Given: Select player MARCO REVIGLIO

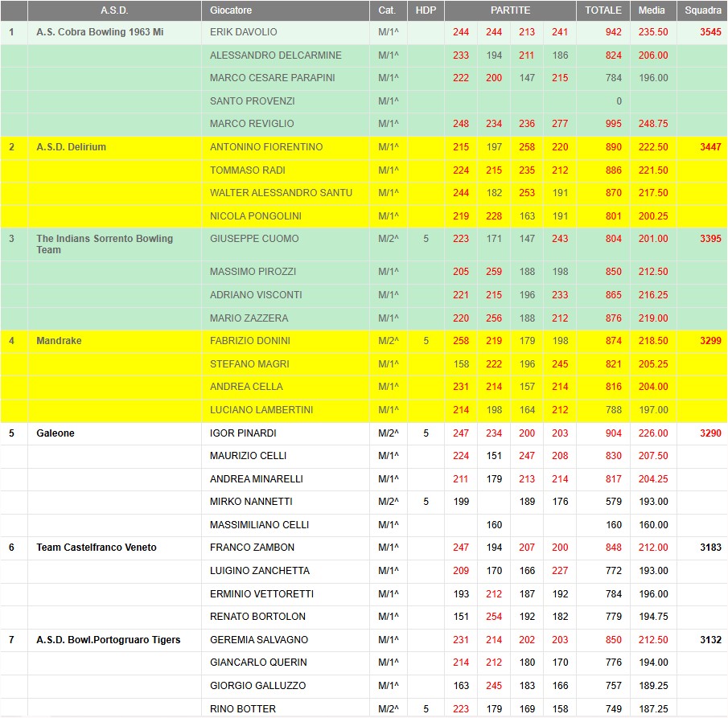Looking at the screenshot, I should coord(252,124).
